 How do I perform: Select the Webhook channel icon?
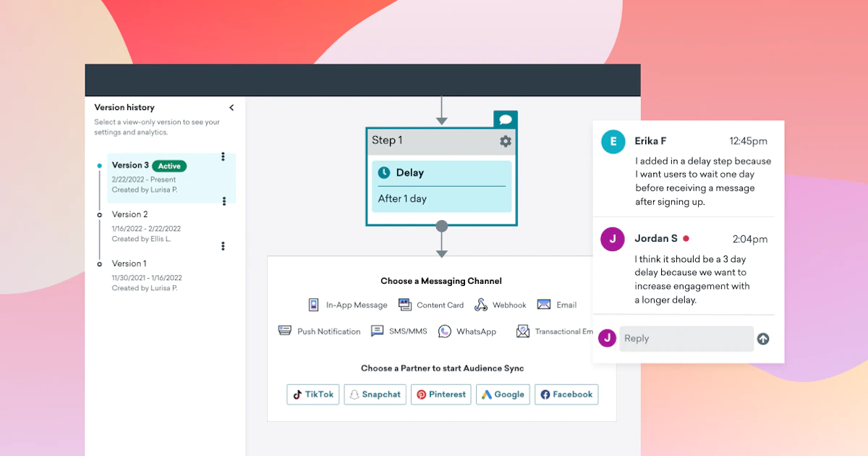pos(480,305)
